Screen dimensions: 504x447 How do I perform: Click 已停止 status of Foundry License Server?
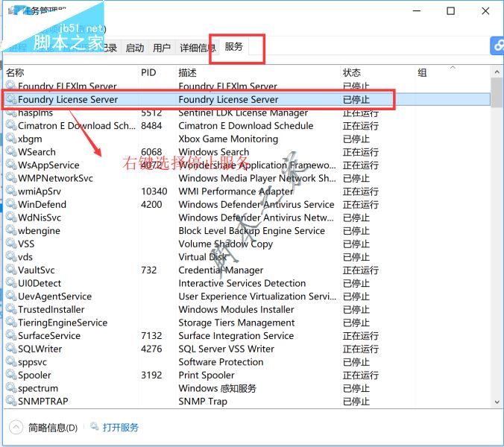click(356, 100)
